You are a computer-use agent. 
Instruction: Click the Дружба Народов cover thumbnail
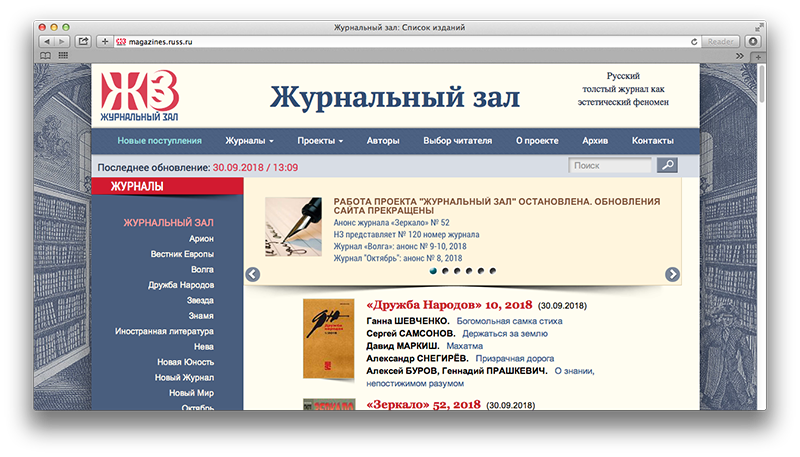point(329,340)
